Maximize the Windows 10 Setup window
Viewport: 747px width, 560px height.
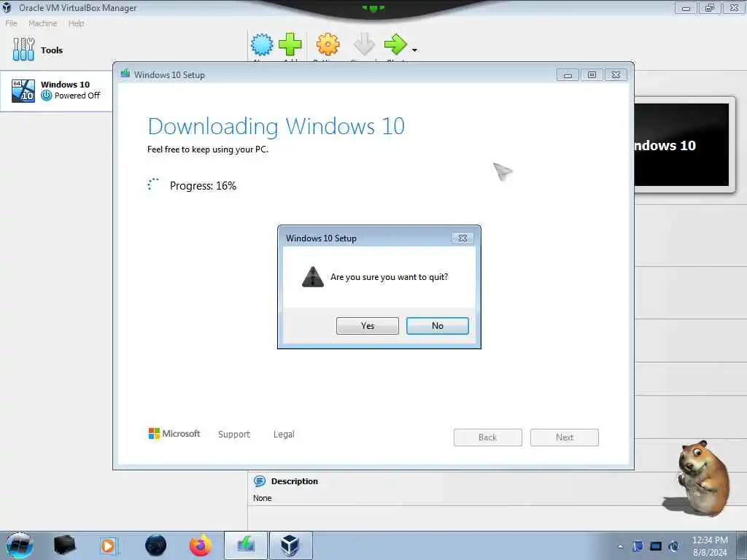(x=592, y=75)
